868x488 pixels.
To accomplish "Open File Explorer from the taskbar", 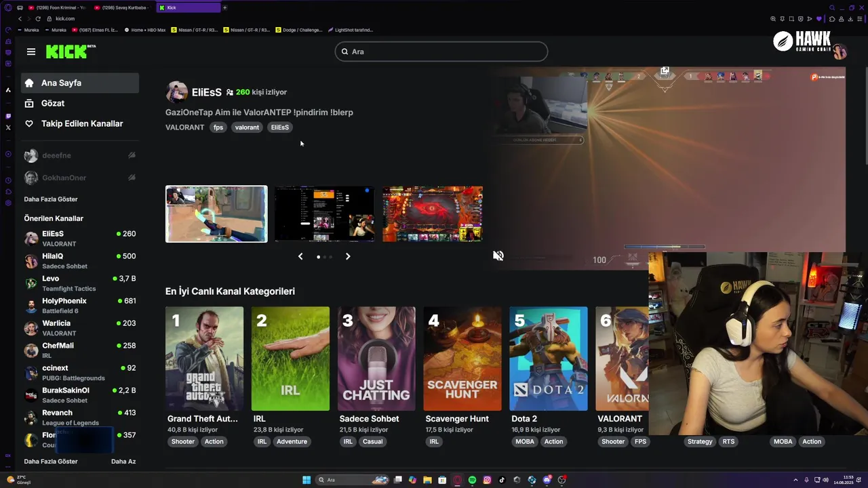I will tap(427, 480).
